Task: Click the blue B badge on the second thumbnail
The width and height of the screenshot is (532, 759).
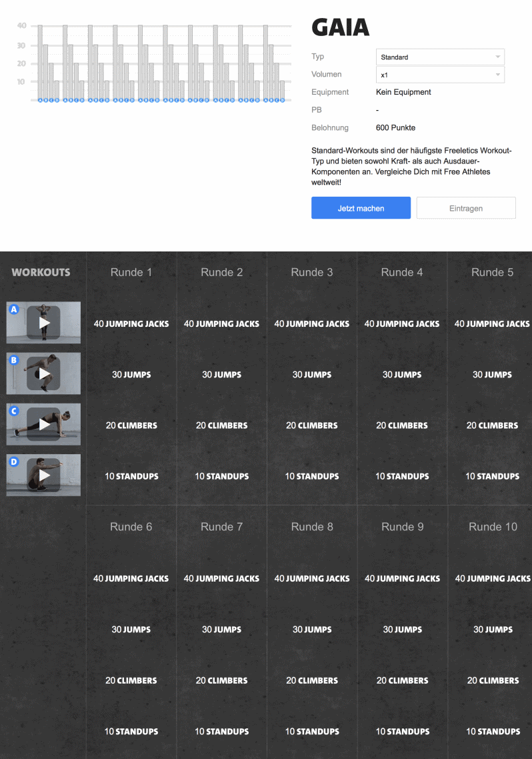Action: (14, 360)
